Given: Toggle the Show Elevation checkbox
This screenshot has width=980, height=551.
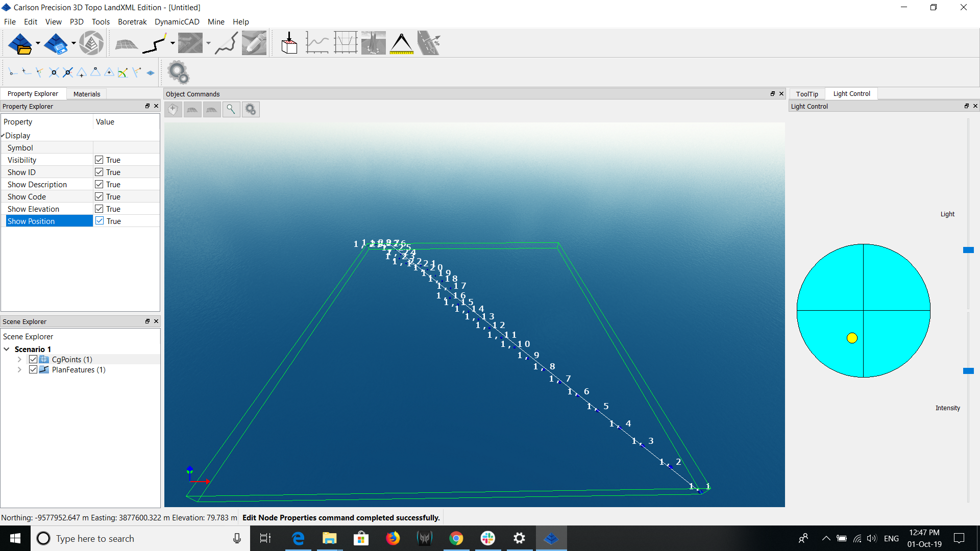Looking at the screenshot, I should [x=99, y=209].
